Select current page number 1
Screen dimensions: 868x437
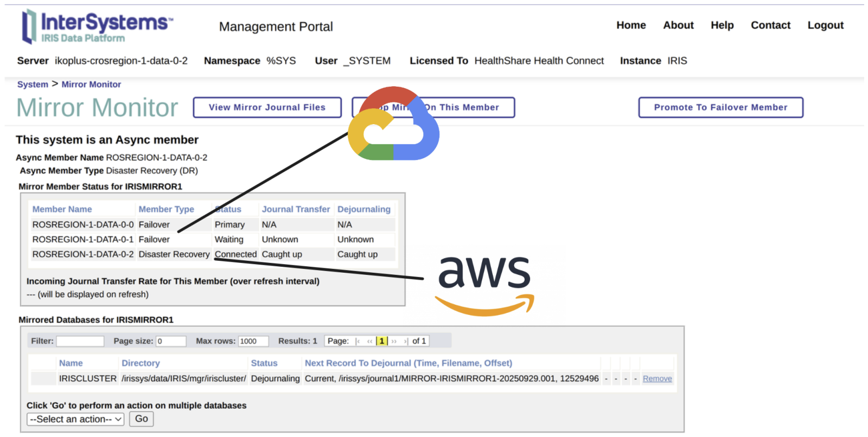(382, 341)
